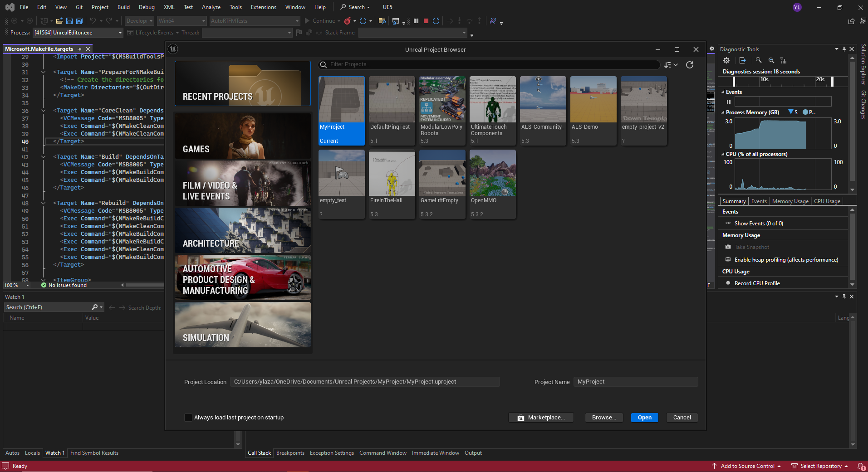Click the heap profiling icon
The width and height of the screenshot is (868, 472).
pos(728,260)
